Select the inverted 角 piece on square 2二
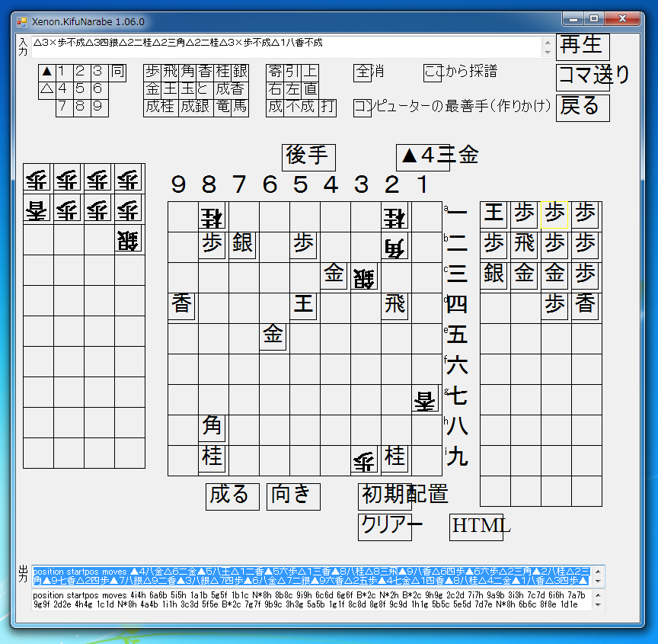Screen dimensions: 658x644 point(395,246)
